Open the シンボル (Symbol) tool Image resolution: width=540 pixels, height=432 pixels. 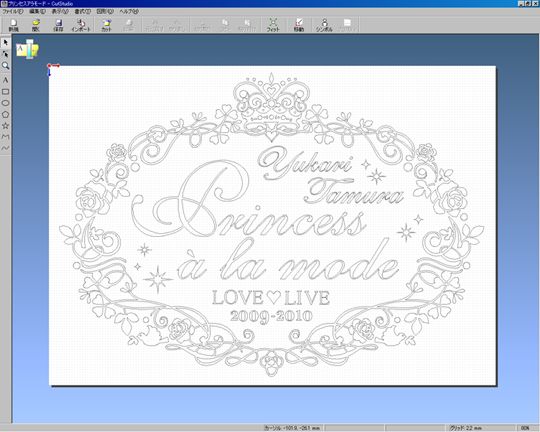(324, 25)
